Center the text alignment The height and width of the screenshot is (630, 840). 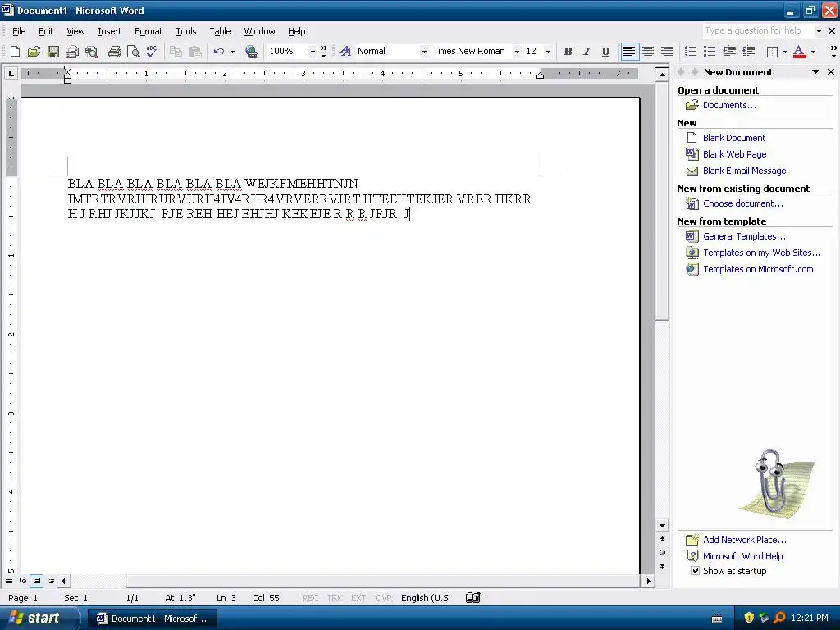648,52
